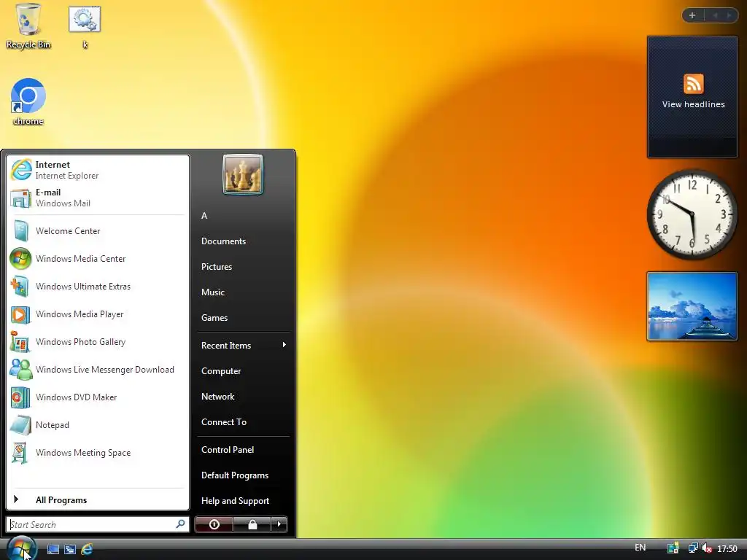Open Internet Explorer from the Start menu

(x=98, y=170)
